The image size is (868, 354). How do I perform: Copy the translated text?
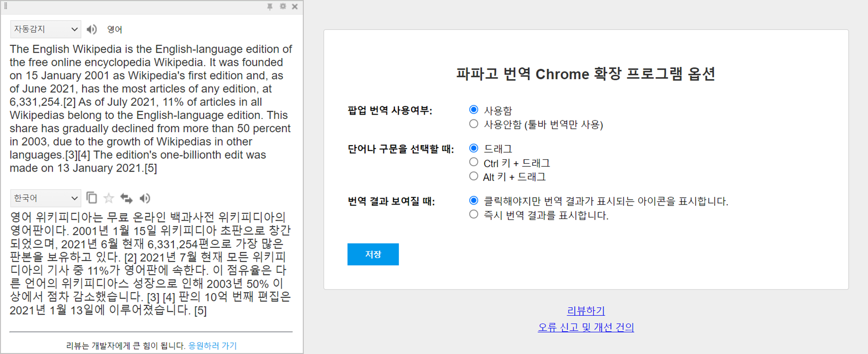pos(92,198)
